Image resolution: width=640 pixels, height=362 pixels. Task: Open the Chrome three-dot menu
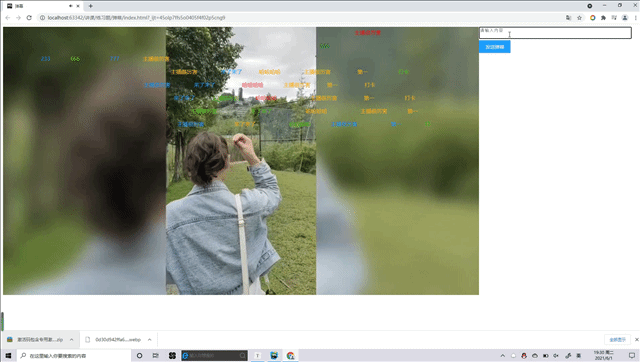point(636,18)
